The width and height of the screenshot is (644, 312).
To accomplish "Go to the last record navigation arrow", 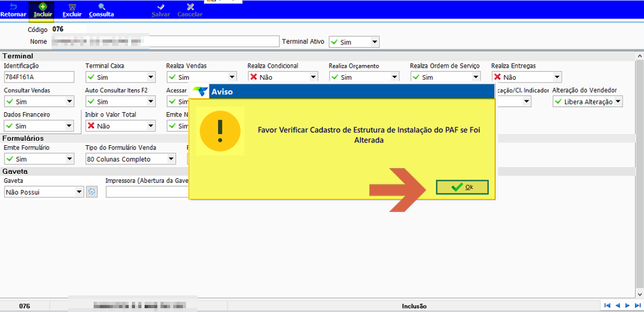I will 638,306.
